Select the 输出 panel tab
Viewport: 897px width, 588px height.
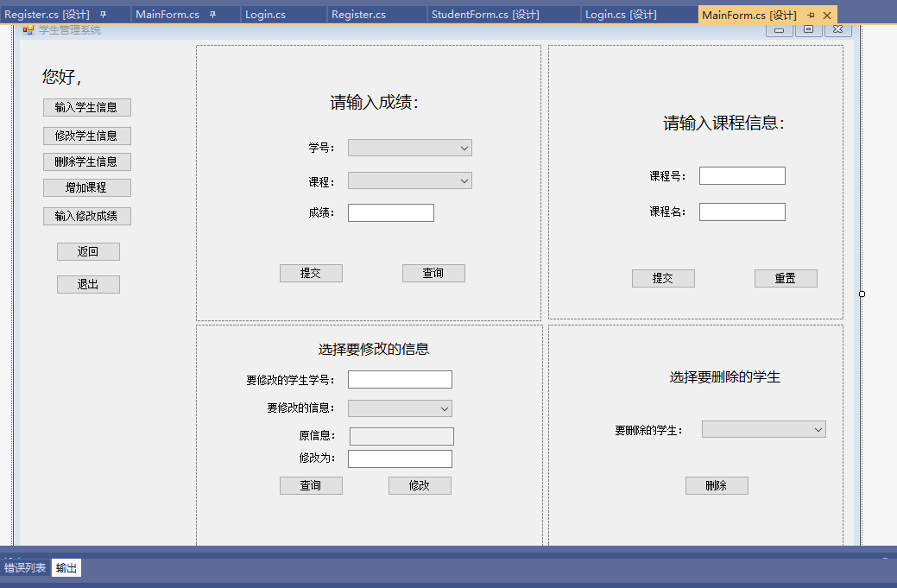(x=66, y=567)
